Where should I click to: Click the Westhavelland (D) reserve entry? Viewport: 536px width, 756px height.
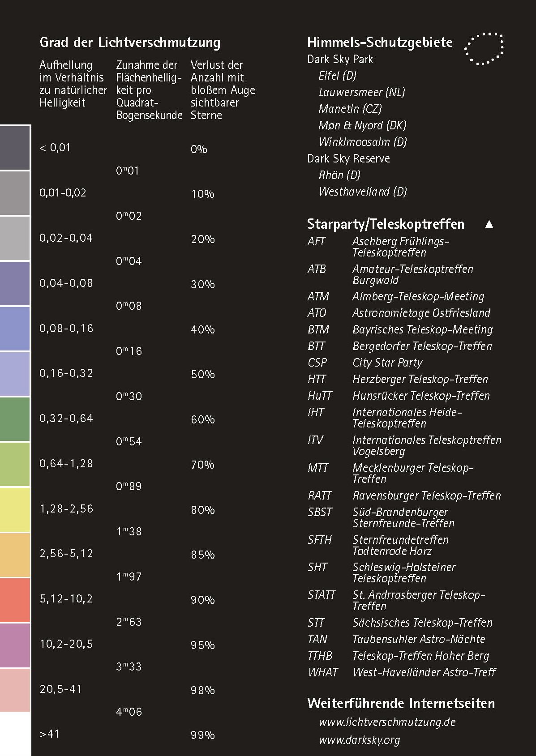click(362, 192)
